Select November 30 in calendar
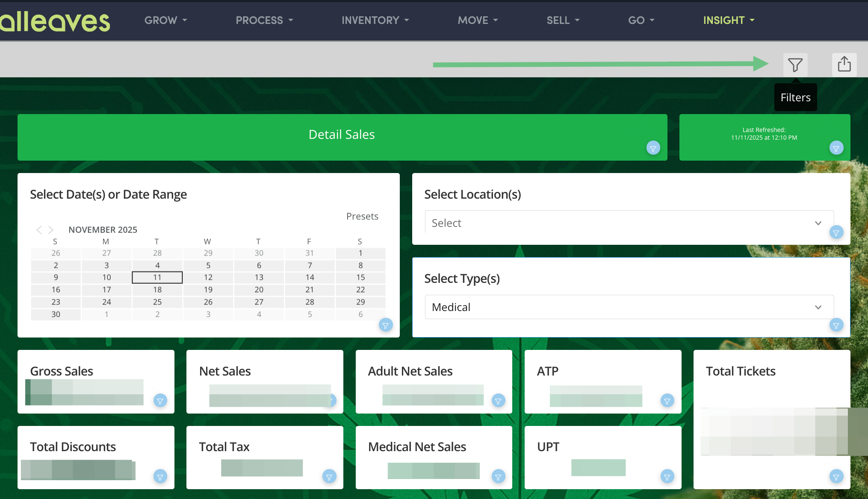 coord(56,314)
